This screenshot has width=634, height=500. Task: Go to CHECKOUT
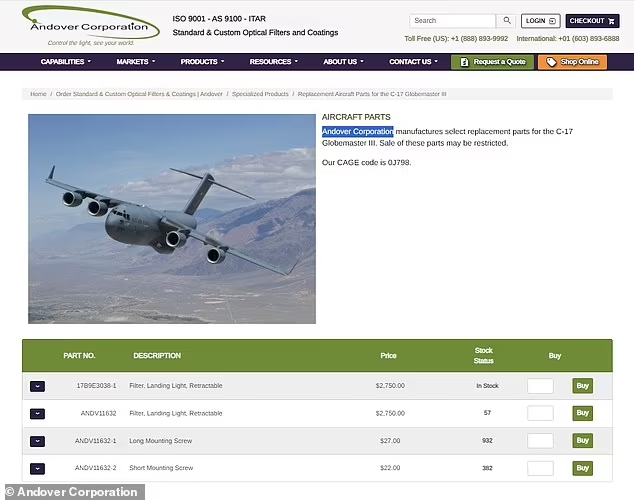point(592,21)
